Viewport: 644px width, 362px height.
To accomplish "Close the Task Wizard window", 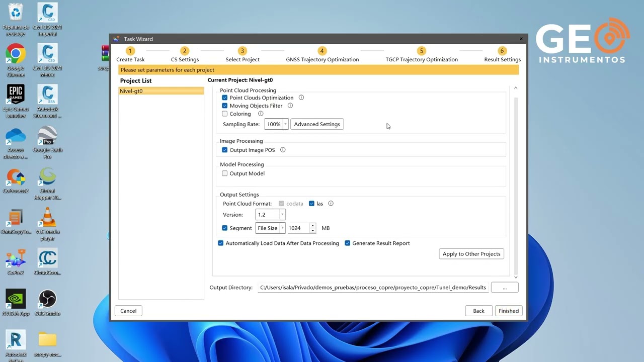I will tap(521, 39).
